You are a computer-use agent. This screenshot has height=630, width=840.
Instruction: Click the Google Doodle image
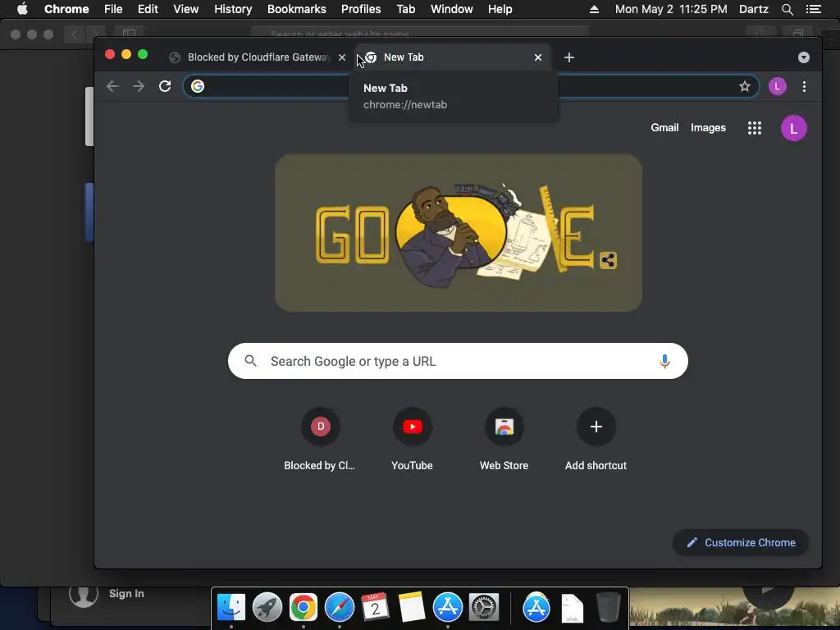pos(458,233)
